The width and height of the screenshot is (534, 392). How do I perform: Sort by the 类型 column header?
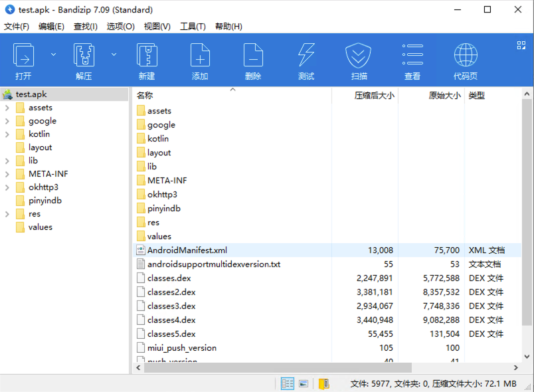(493, 96)
